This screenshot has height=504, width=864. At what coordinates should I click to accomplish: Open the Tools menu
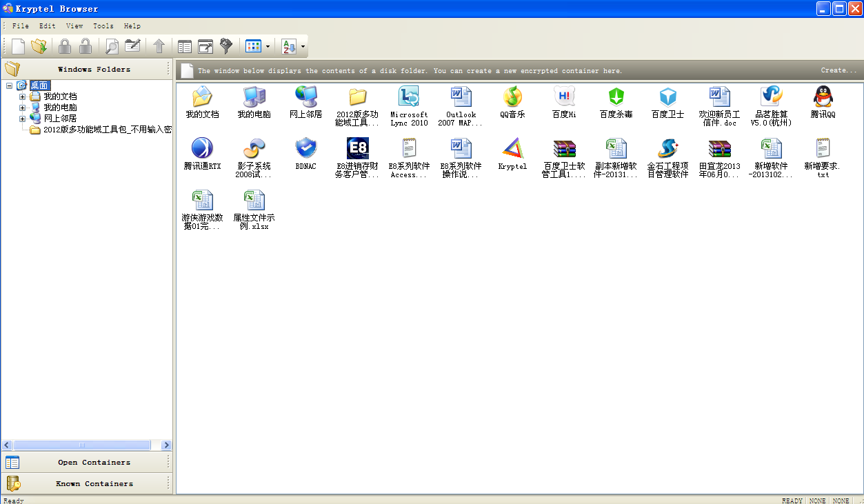click(x=103, y=26)
